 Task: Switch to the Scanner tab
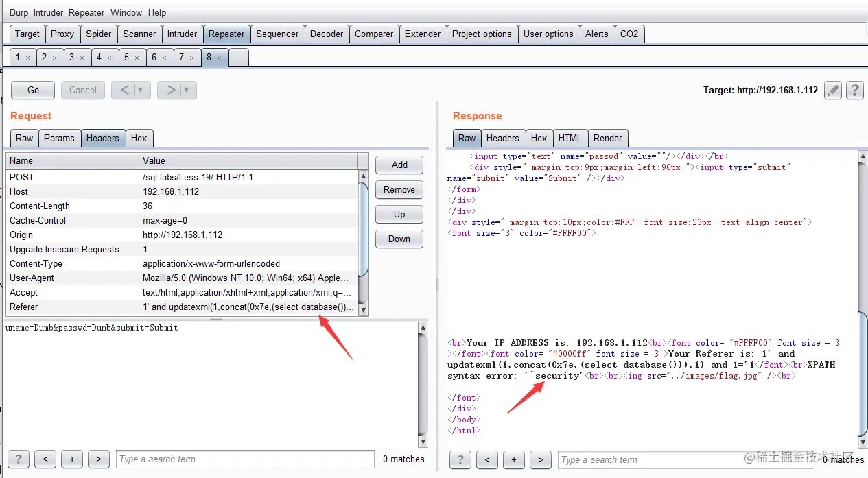[x=139, y=34]
